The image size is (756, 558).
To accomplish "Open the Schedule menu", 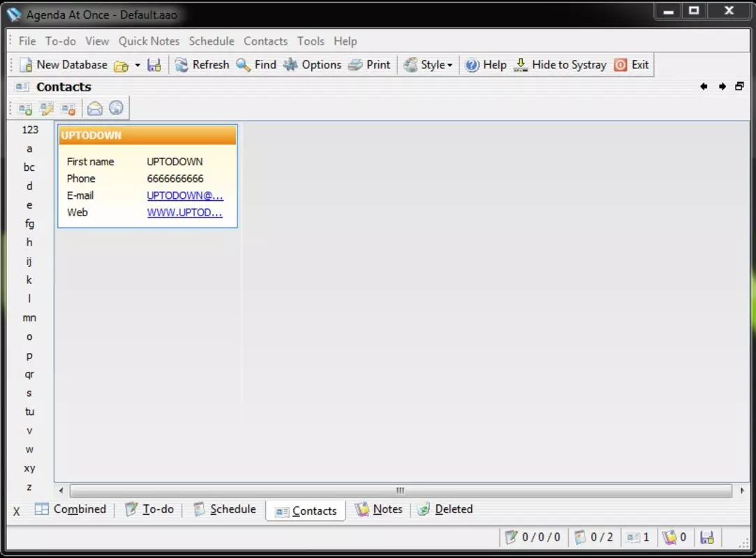I will click(x=212, y=41).
